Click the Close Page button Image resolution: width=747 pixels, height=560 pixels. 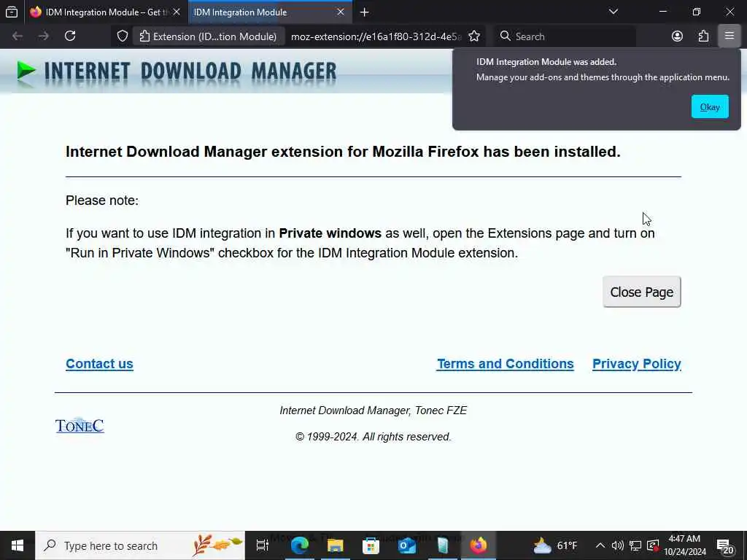pyautogui.click(x=642, y=292)
